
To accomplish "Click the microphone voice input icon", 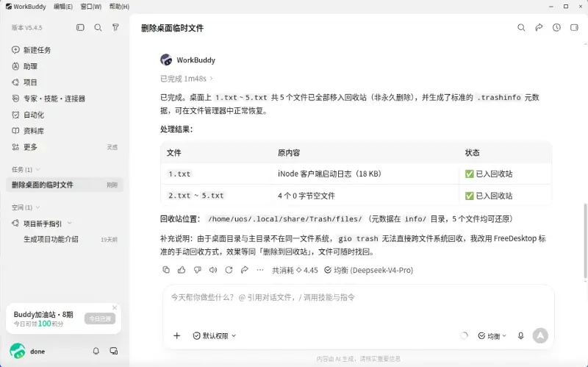I will click(521, 335).
